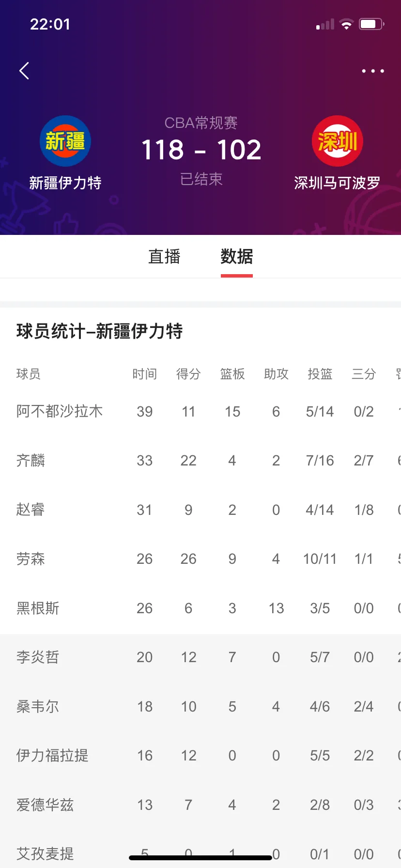
Task: Switch to the 直播 tab
Action: coord(164,256)
